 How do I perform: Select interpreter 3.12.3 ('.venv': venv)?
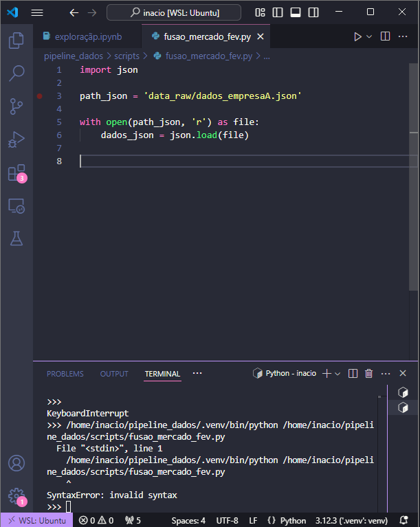[x=351, y=520]
